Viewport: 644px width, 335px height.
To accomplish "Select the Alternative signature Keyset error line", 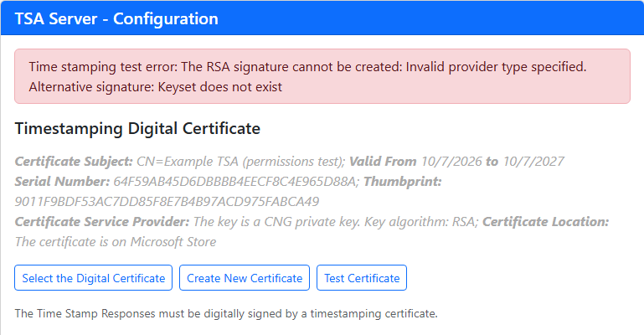I will (155, 87).
